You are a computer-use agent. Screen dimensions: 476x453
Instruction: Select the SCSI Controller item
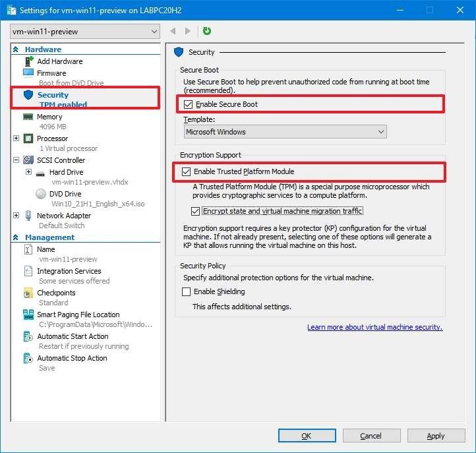[61, 160]
